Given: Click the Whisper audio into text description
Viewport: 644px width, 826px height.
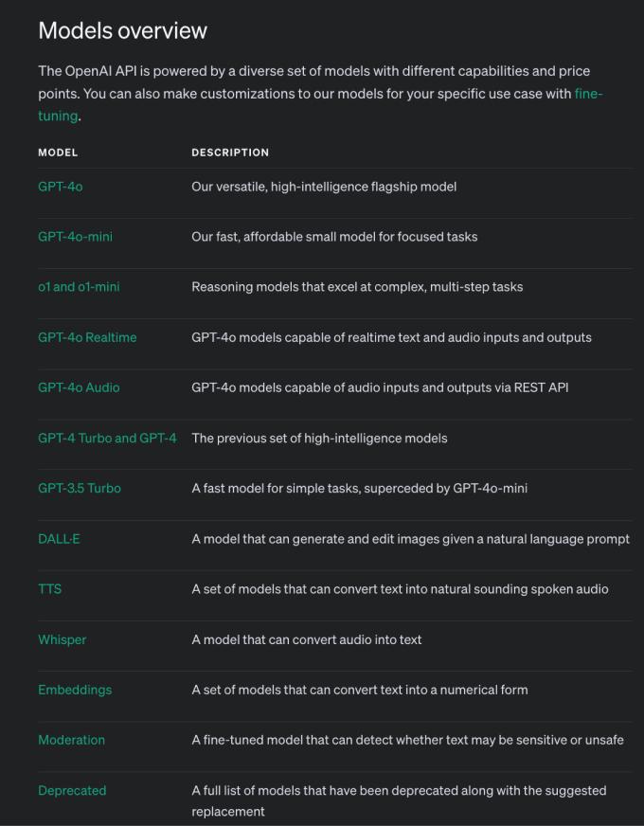Looking at the screenshot, I should [x=307, y=639].
